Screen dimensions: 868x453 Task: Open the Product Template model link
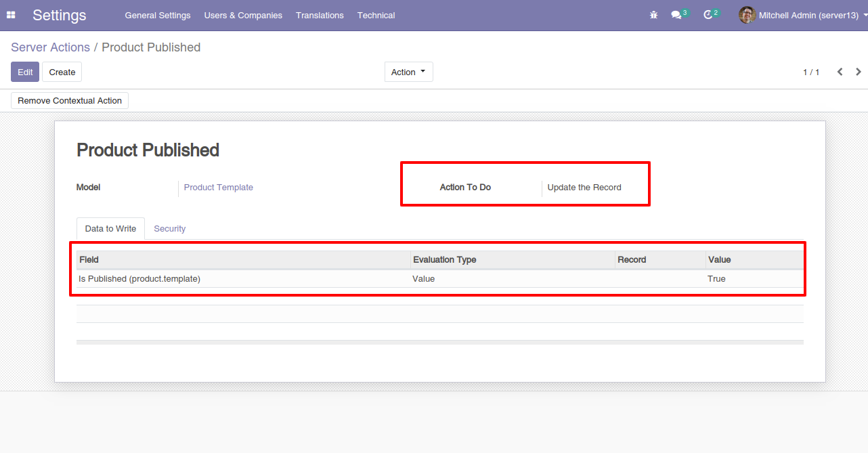click(219, 188)
